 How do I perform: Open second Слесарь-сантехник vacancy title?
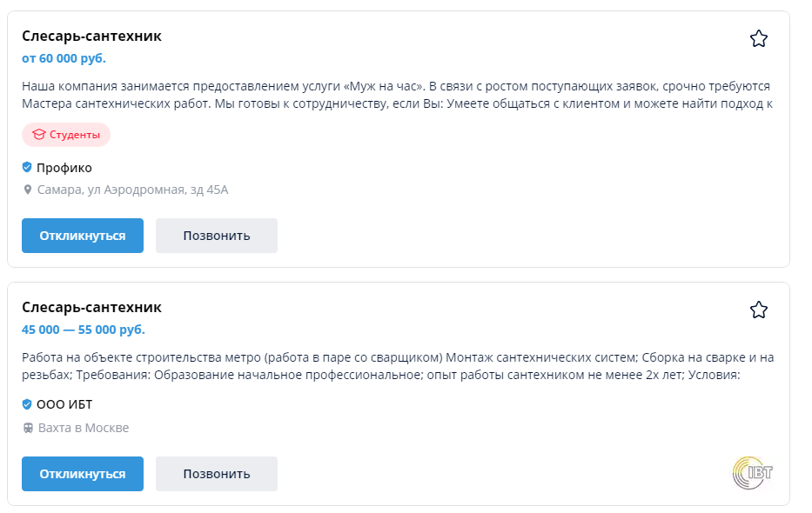coord(91,308)
